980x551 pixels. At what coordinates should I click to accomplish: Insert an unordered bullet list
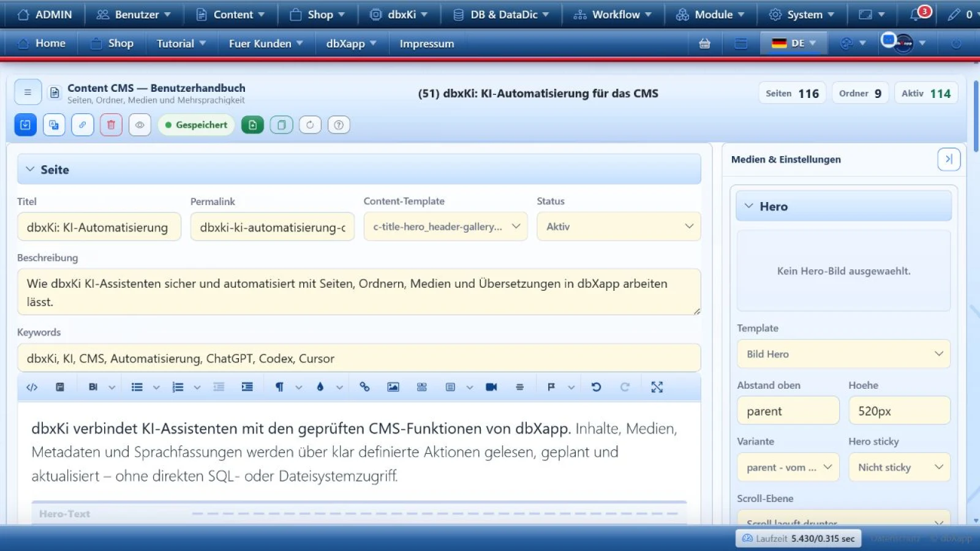tap(137, 387)
